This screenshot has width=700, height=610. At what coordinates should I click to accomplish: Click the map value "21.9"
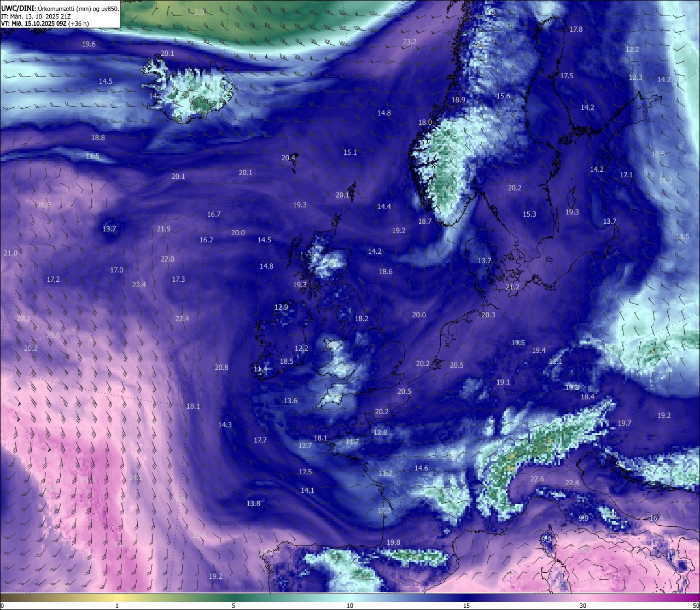coord(164,229)
